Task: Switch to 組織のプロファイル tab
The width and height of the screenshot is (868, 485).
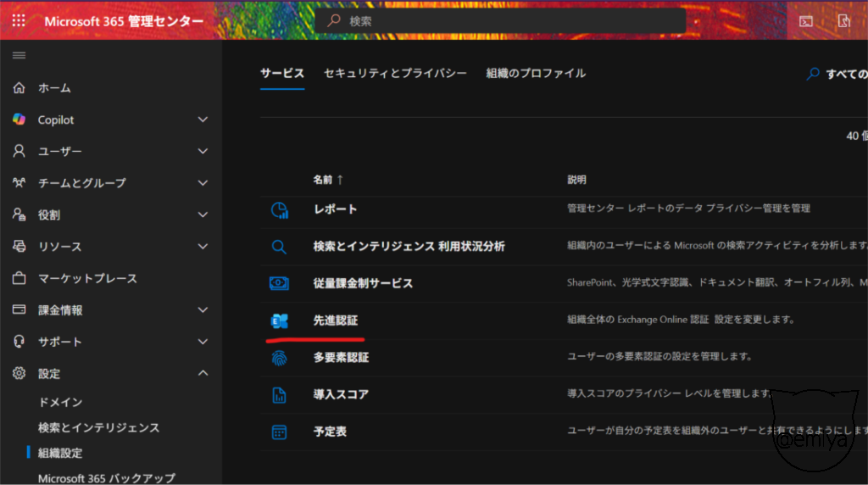Action: 536,74
